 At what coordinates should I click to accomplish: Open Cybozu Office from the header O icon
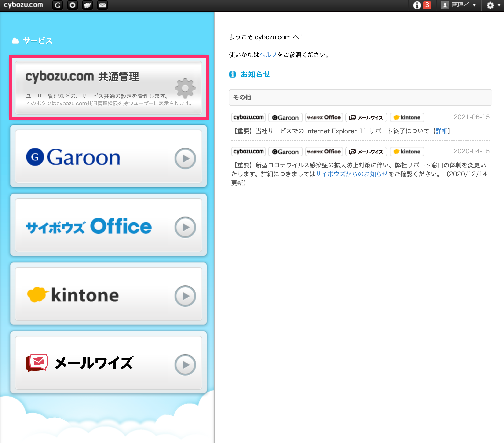[73, 5]
